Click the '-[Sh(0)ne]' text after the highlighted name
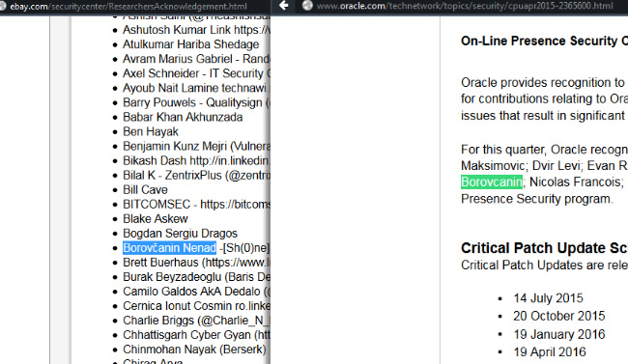Image resolution: width=628 pixels, height=364 pixels. [244, 248]
